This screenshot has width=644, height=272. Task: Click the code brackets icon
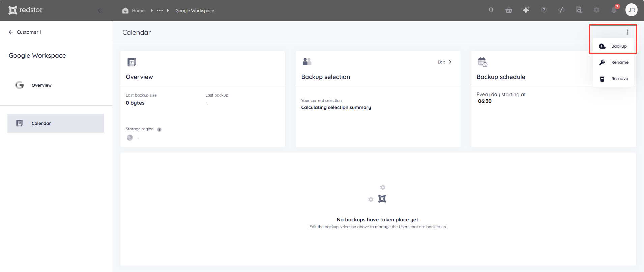click(561, 10)
